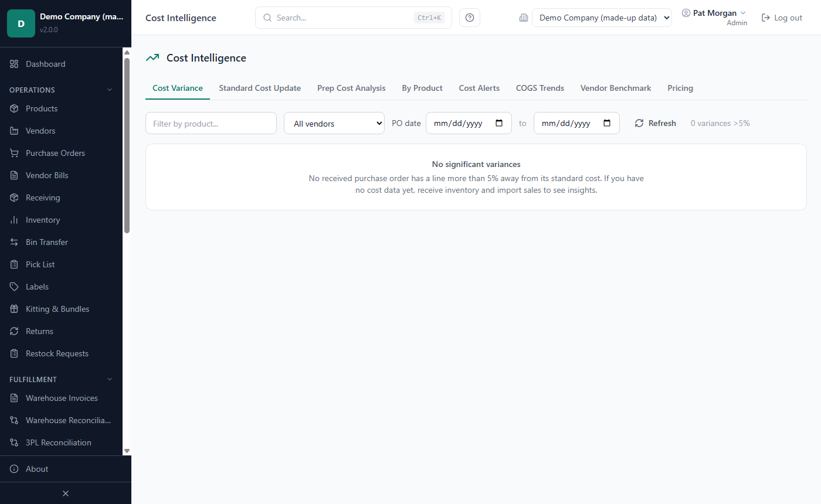821x504 pixels.
Task: Switch to the Standard Cost Update tab
Action: (260, 88)
